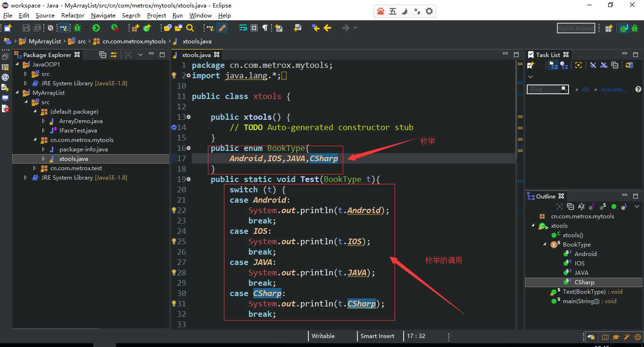Maximize the editor area button

(x=516, y=55)
